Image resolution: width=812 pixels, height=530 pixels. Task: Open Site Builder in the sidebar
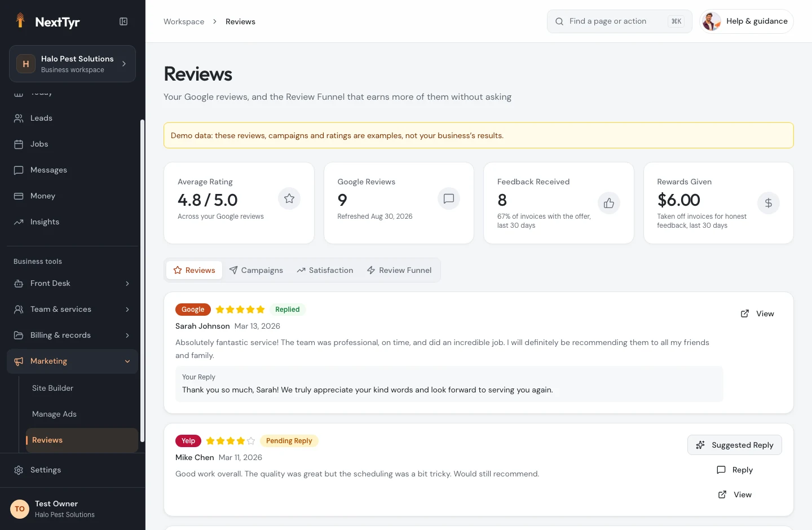81,388
